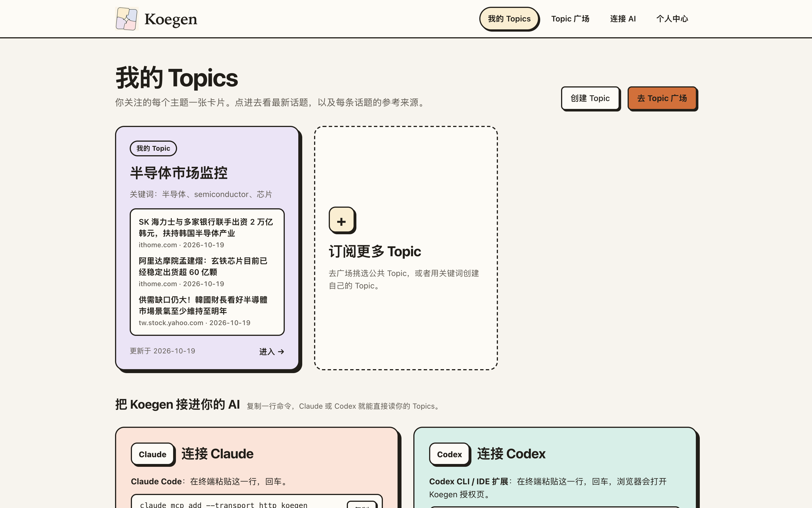812x508 pixels.
Task: Open the 个人中心 nav tab
Action: pos(672,19)
